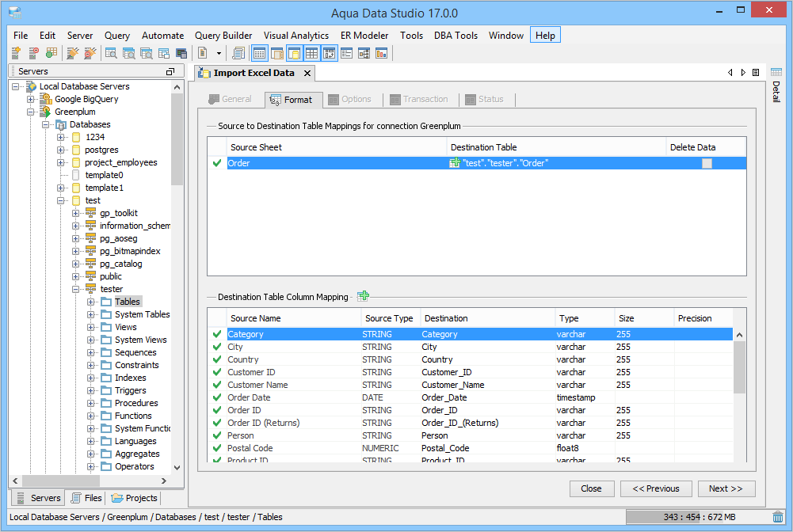Viewport: 793px width, 532px height.
Task: Add a column mapping with the green plus
Action: (363, 296)
